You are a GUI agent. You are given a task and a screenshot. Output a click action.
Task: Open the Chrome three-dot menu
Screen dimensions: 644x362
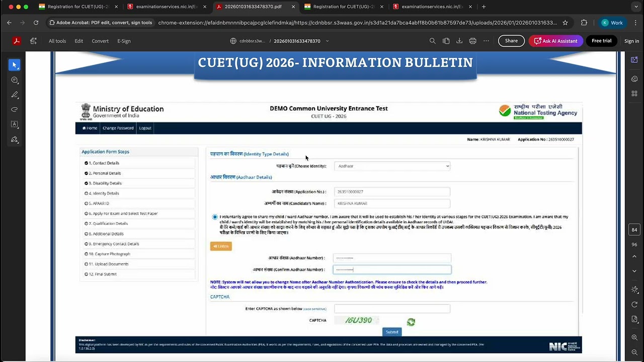click(635, 23)
